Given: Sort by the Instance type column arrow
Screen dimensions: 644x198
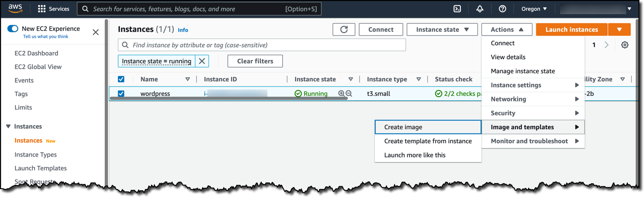Looking at the screenshot, I should point(419,79).
